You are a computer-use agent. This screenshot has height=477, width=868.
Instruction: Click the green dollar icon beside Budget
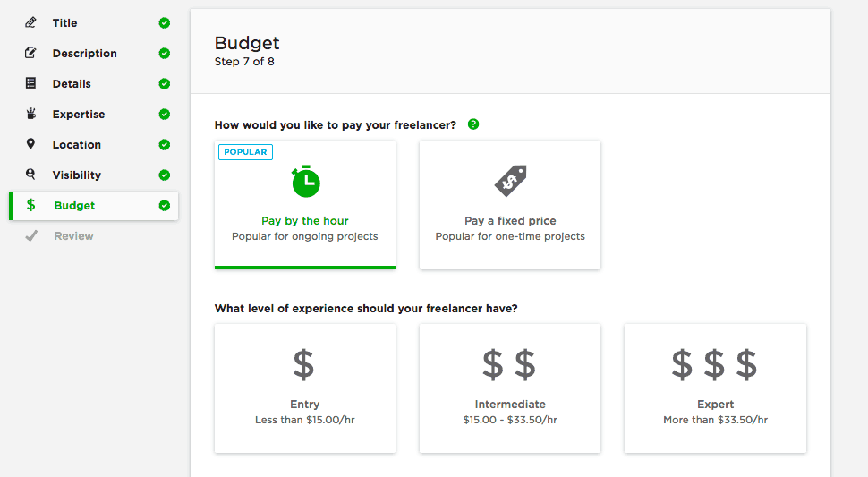(x=31, y=205)
